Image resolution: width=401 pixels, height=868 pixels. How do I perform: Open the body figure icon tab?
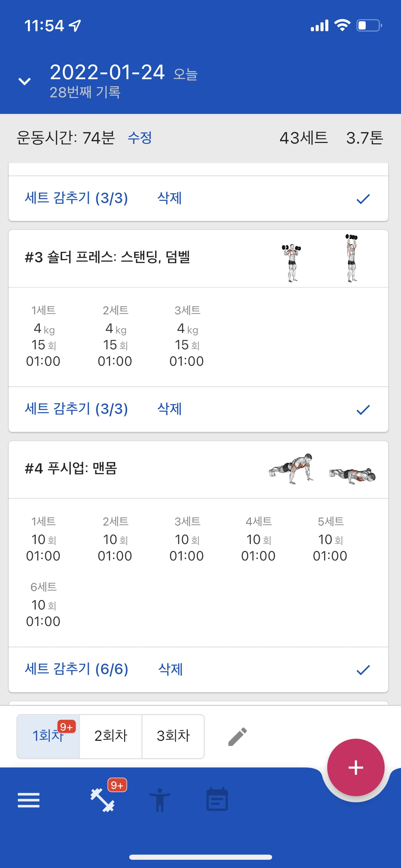coord(160,800)
